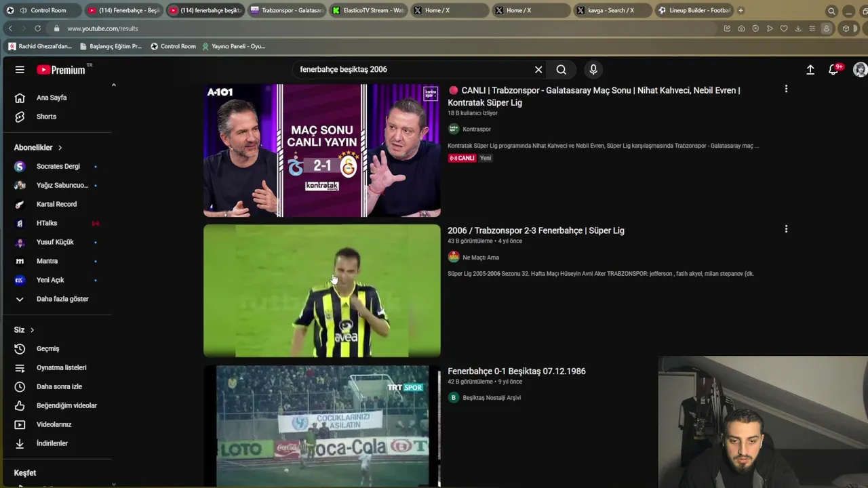This screenshot has width=868, height=488.
Task: Expand the Siz section
Action: click(24, 330)
